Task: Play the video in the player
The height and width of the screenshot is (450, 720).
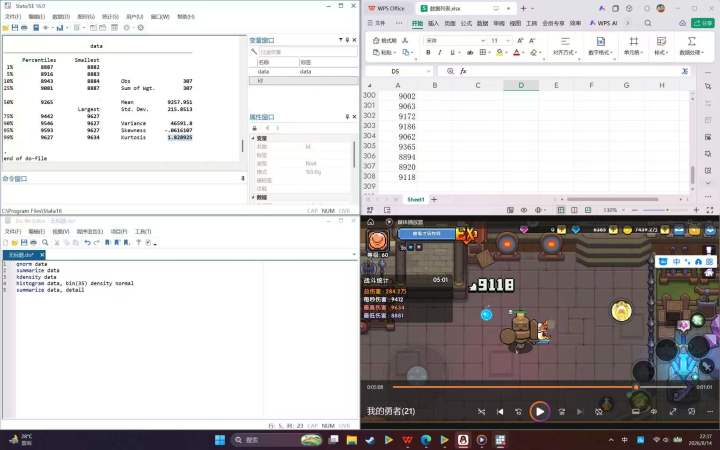Action: 540,412
